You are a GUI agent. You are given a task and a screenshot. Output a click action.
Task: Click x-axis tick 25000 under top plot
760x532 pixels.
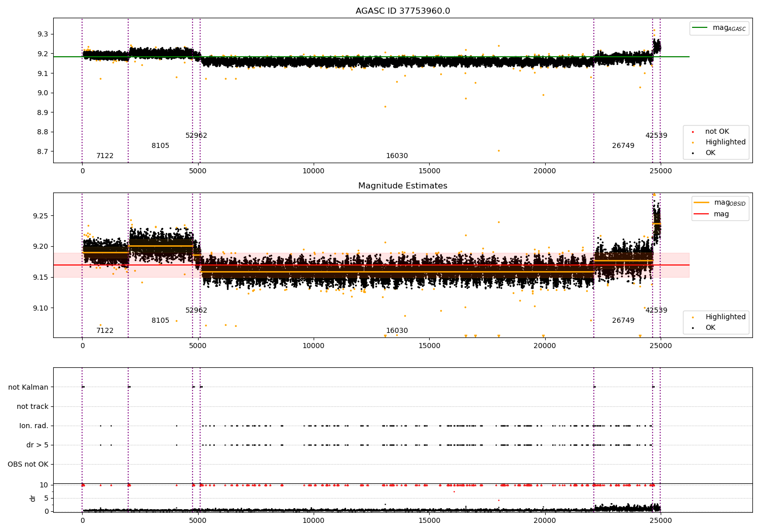pyautogui.click(x=660, y=171)
